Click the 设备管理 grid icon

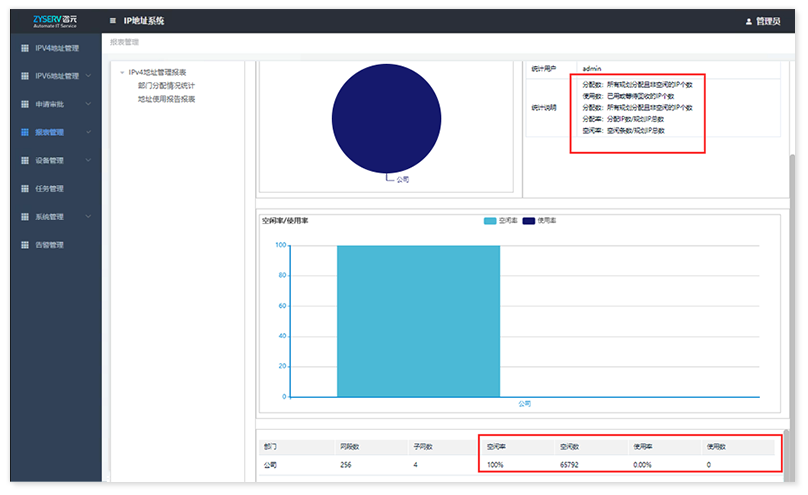pos(24,160)
